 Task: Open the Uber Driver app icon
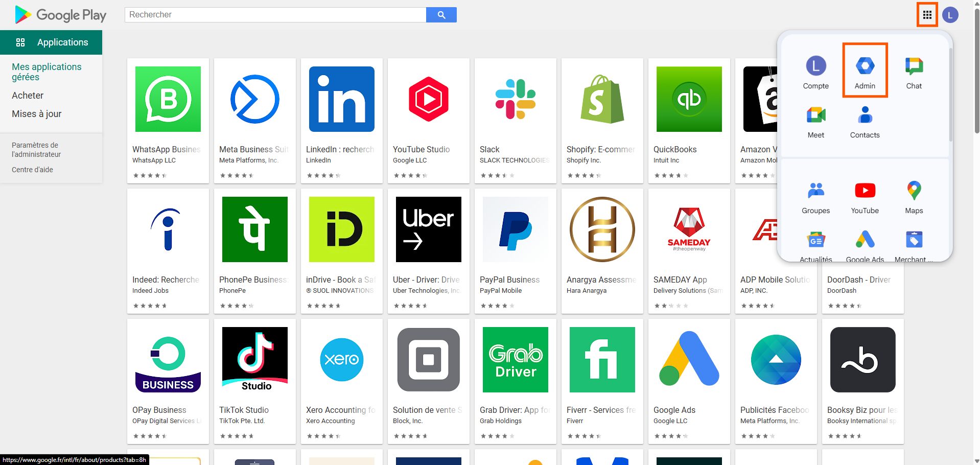click(429, 229)
